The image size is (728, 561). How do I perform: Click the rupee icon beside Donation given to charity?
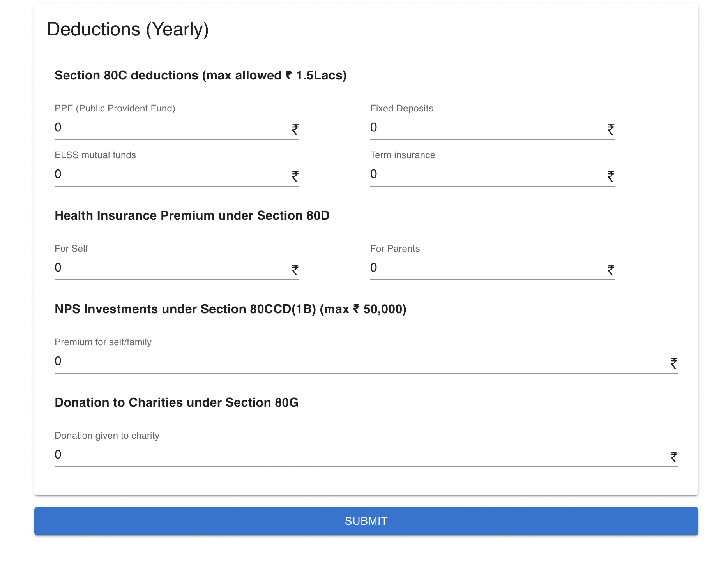[674, 456]
